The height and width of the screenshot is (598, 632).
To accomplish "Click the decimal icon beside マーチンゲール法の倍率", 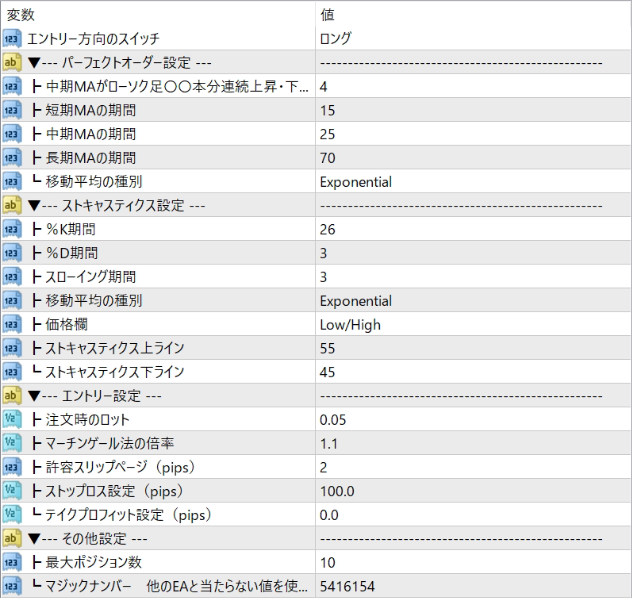I will click(12, 443).
